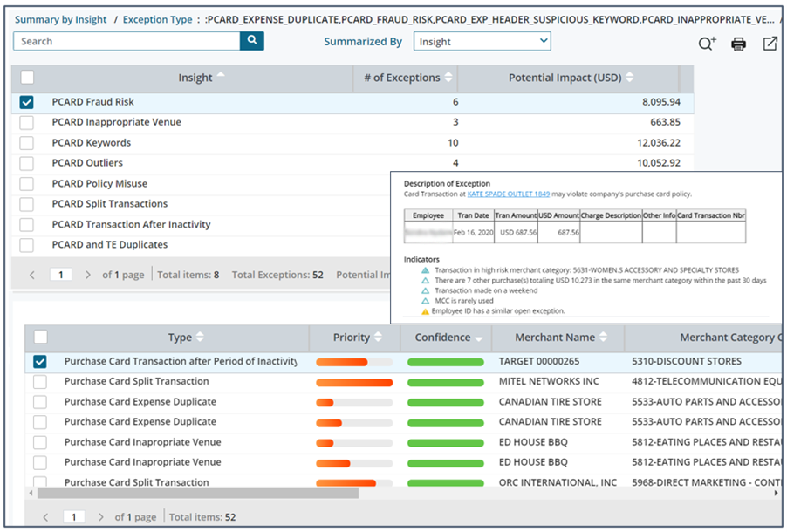Click the Tran Date column header in popup
This screenshot has width=787, height=532.
point(473,215)
